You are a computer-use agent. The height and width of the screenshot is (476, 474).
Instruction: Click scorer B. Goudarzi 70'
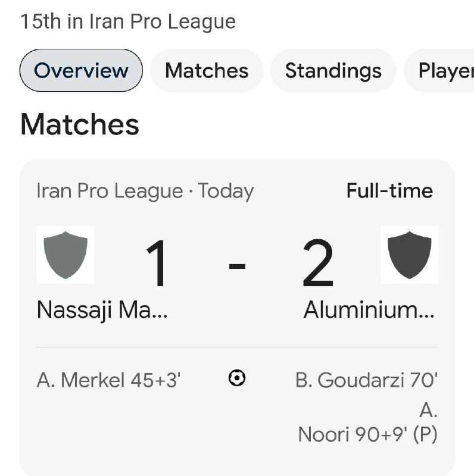(x=366, y=380)
